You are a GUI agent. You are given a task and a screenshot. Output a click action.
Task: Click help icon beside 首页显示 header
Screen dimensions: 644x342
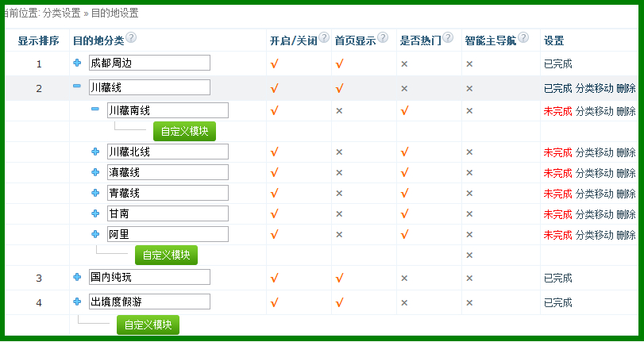(383, 38)
